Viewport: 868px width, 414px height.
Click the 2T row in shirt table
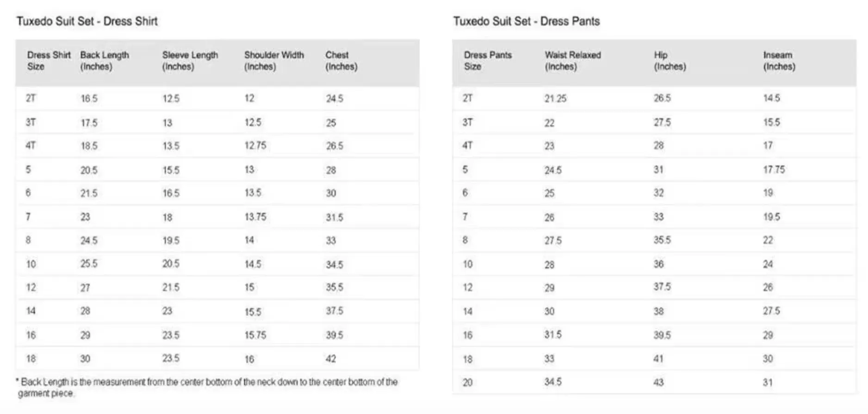point(217,98)
